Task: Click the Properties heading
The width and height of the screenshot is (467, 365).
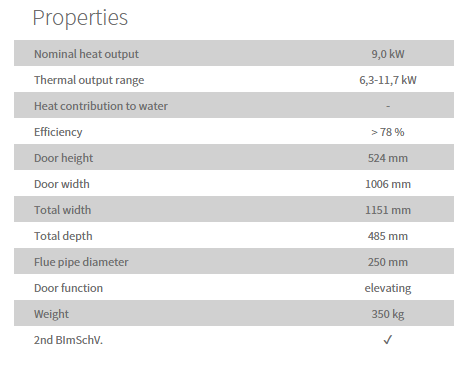Action: click(80, 18)
